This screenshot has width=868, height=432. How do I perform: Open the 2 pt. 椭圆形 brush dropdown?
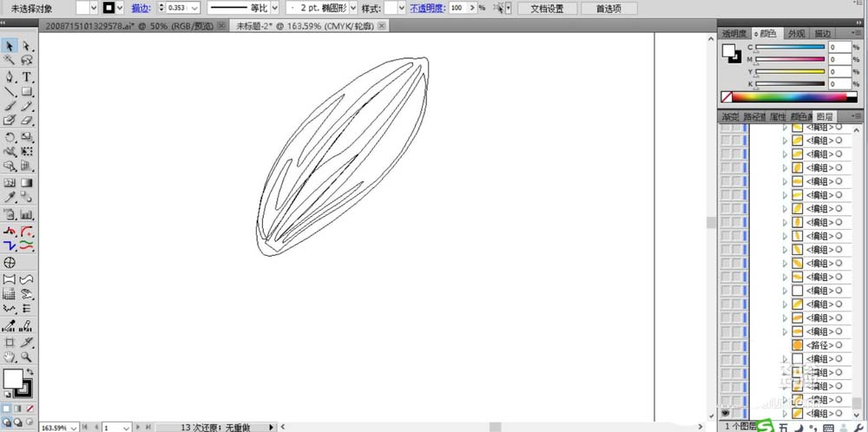(x=353, y=9)
